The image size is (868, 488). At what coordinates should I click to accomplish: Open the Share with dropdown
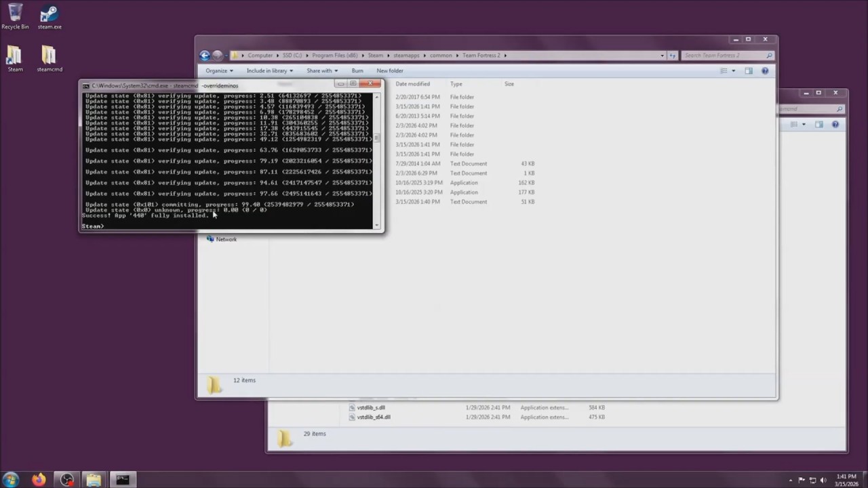(322, 70)
